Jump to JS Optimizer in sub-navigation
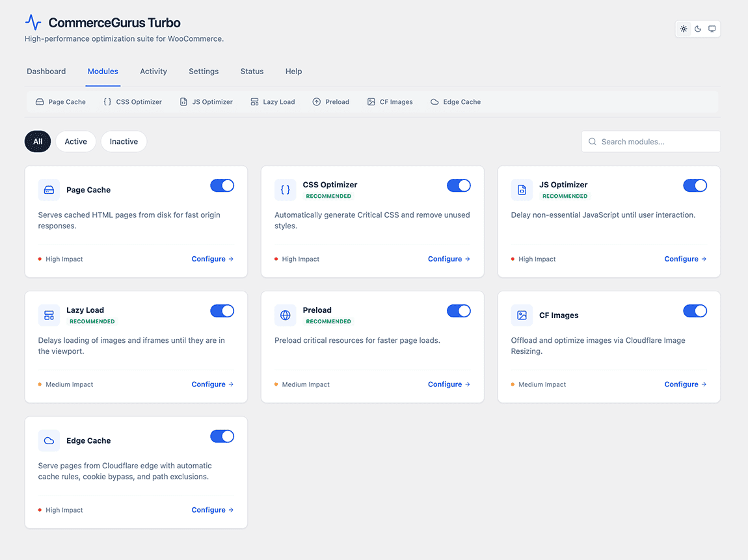 [206, 102]
